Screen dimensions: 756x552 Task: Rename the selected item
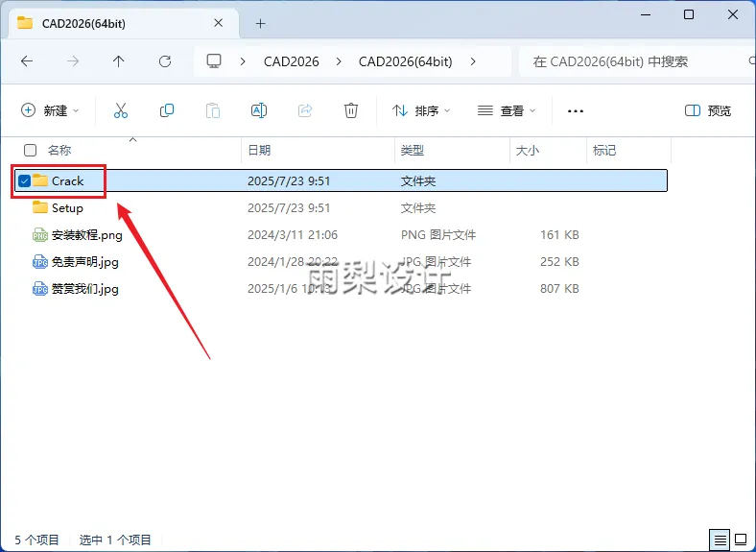pyautogui.click(x=259, y=110)
